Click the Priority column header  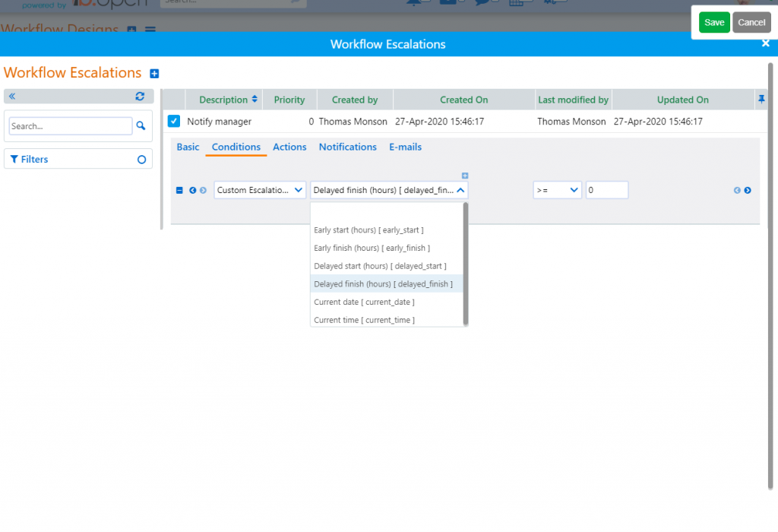point(289,100)
